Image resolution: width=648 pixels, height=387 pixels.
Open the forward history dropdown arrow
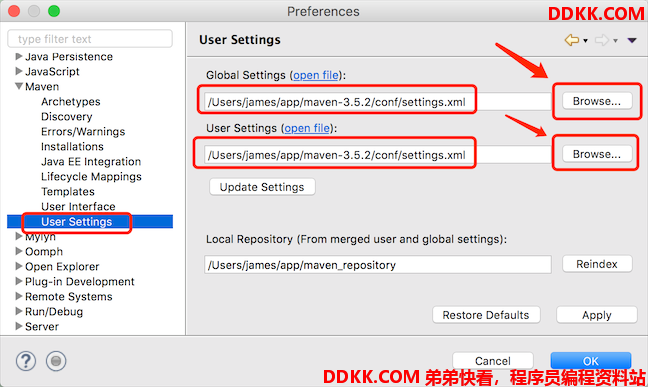615,41
